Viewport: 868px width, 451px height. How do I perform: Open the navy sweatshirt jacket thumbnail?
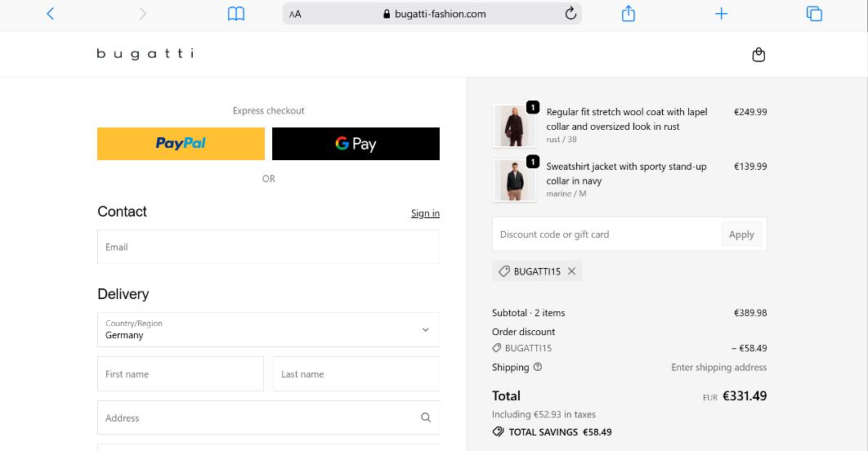click(x=514, y=181)
